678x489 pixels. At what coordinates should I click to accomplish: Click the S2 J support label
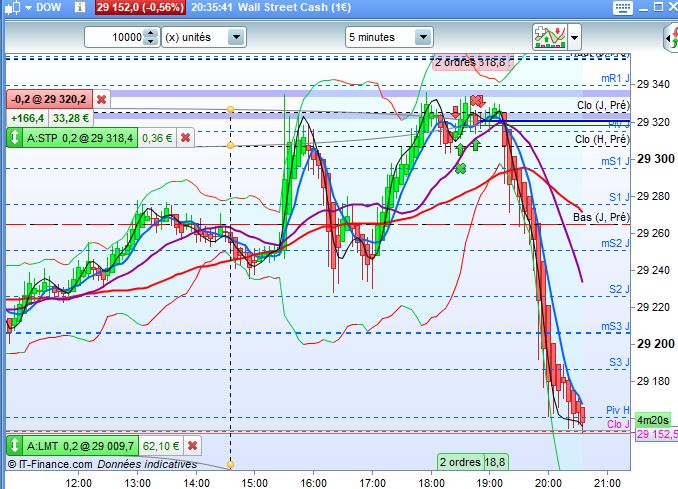[619, 289]
